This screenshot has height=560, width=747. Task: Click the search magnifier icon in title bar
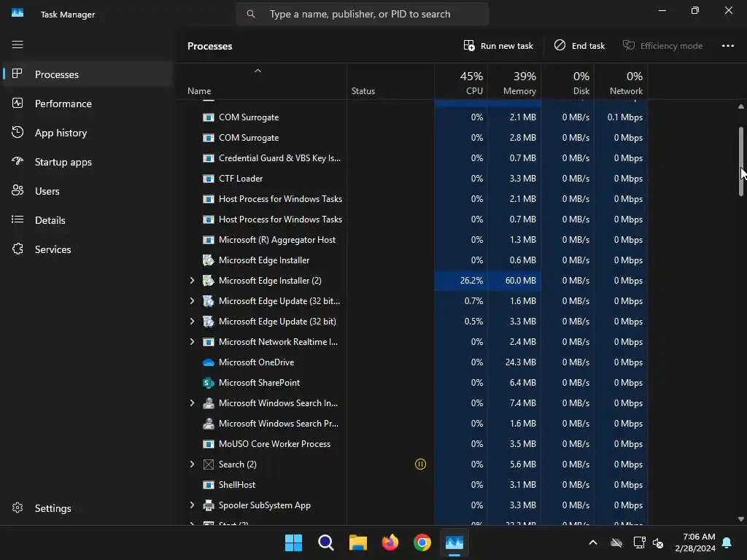click(x=251, y=15)
